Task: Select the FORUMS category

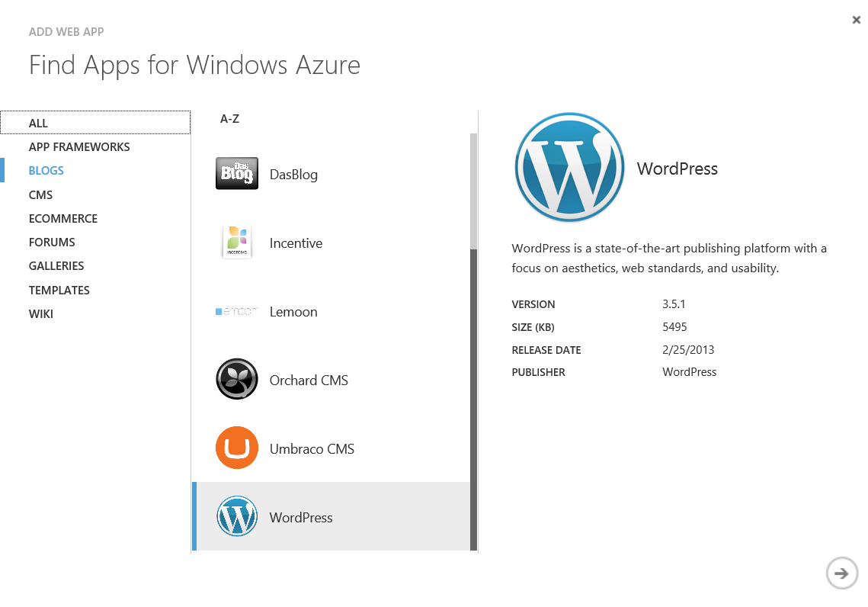Action: click(x=52, y=242)
